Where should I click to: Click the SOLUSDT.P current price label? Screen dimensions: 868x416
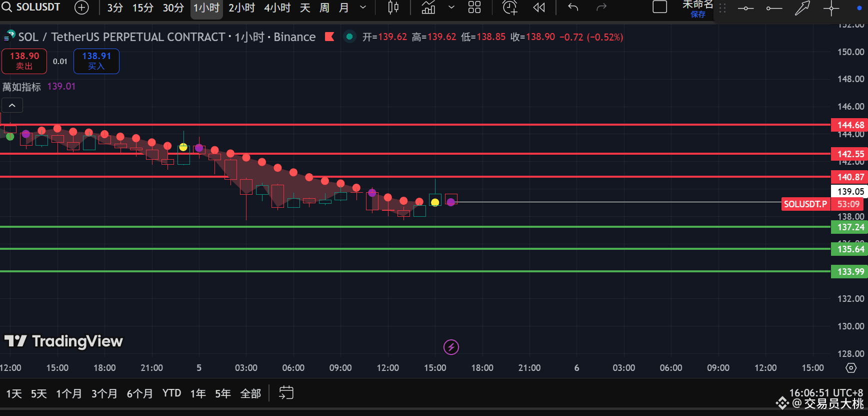805,204
